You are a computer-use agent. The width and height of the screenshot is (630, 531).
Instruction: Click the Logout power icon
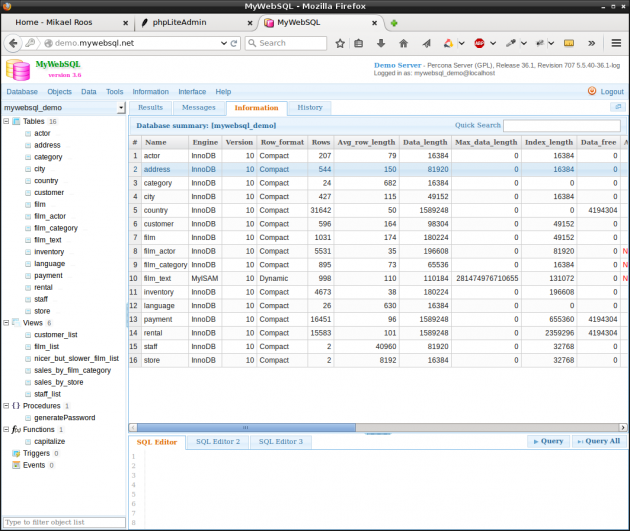[x=592, y=91]
